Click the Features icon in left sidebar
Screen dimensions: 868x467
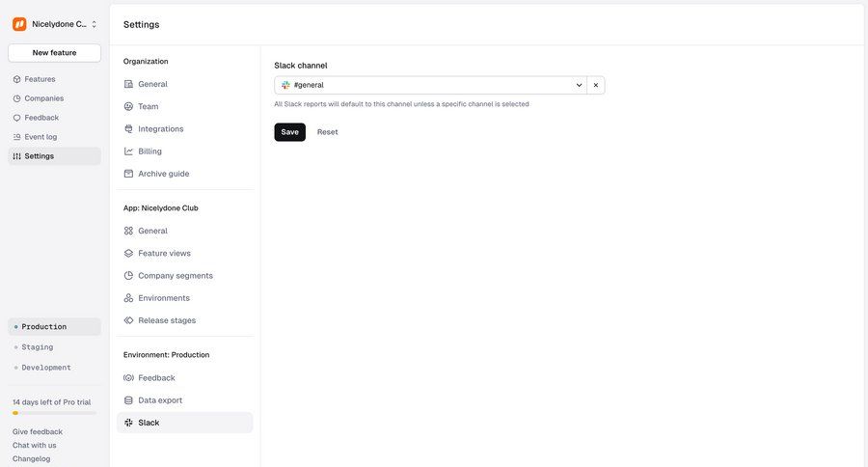pos(16,79)
